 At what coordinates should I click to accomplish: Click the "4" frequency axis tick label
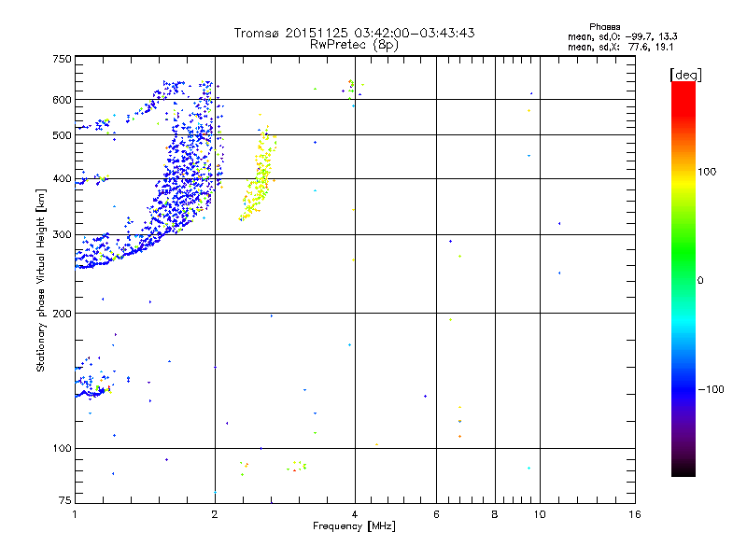pyautogui.click(x=355, y=514)
